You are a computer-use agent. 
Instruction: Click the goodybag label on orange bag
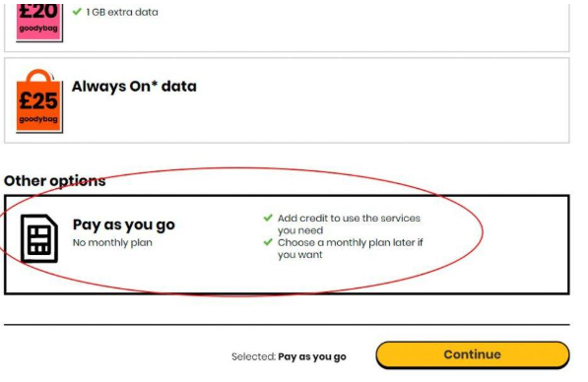click(x=38, y=119)
